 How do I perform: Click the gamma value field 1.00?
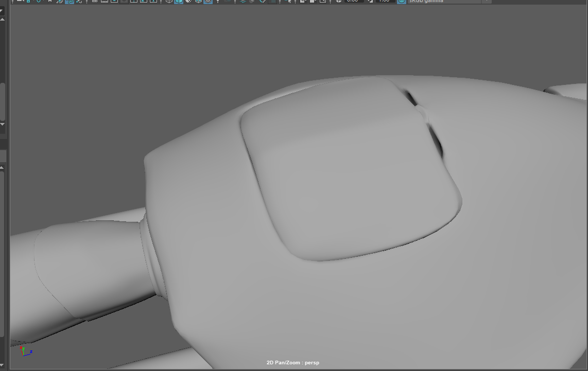(x=385, y=1)
